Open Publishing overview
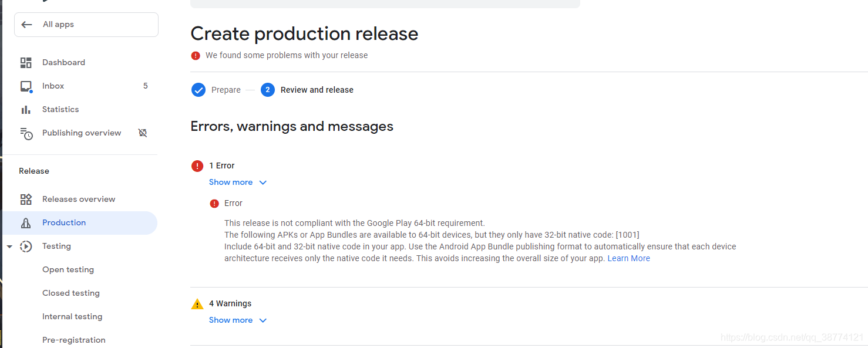 click(81, 133)
